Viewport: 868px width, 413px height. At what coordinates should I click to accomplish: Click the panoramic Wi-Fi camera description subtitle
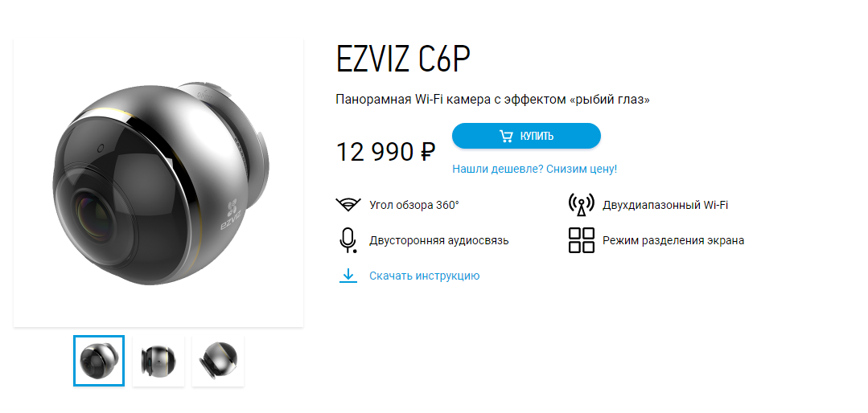click(492, 100)
